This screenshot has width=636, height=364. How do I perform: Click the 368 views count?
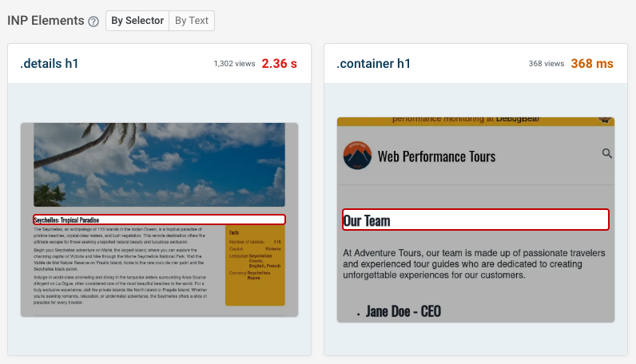coord(546,65)
